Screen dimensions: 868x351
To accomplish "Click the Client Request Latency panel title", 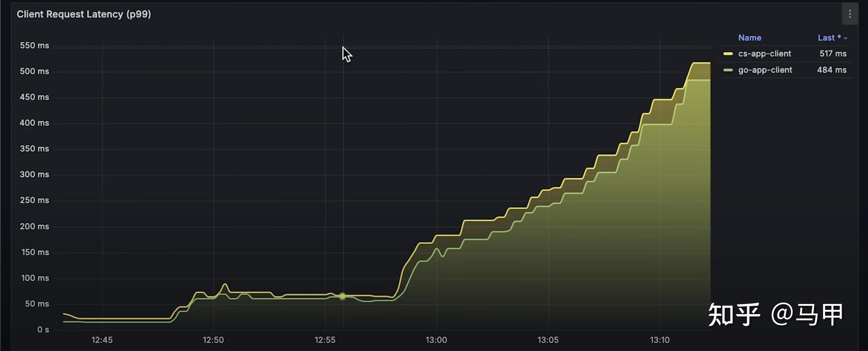I will click(x=84, y=14).
